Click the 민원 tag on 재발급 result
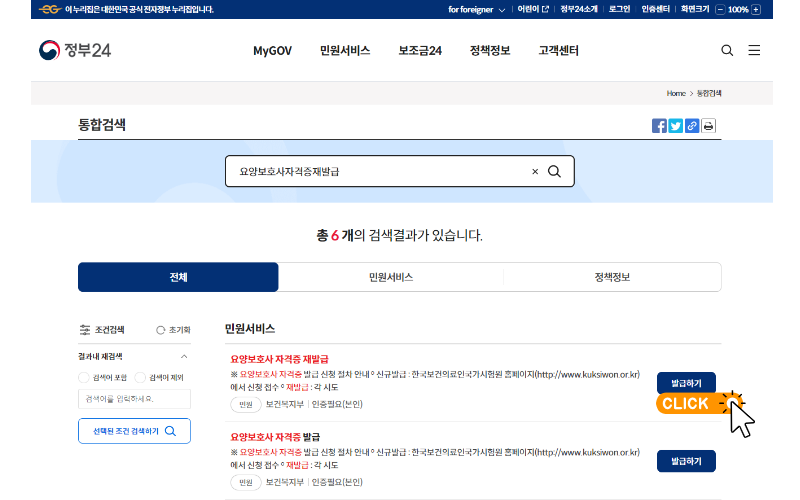The width and height of the screenshot is (800, 500). (246, 405)
